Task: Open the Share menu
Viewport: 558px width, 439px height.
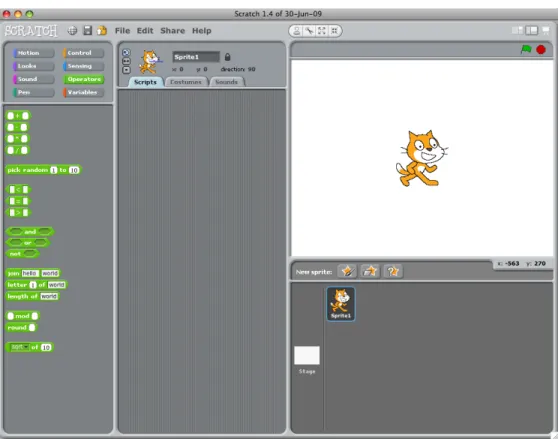Action: coord(173,31)
